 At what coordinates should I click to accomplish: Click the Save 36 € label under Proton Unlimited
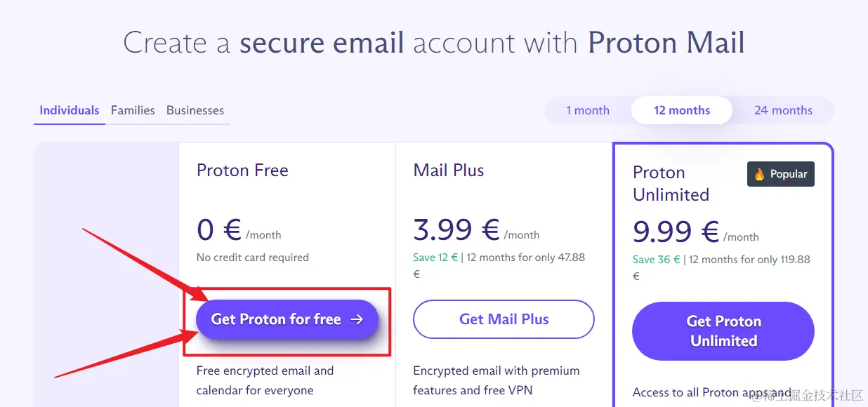pyautogui.click(x=655, y=259)
